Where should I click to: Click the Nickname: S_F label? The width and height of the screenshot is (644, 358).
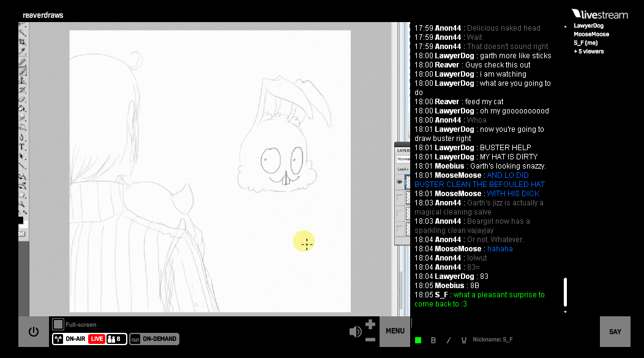pos(493,340)
